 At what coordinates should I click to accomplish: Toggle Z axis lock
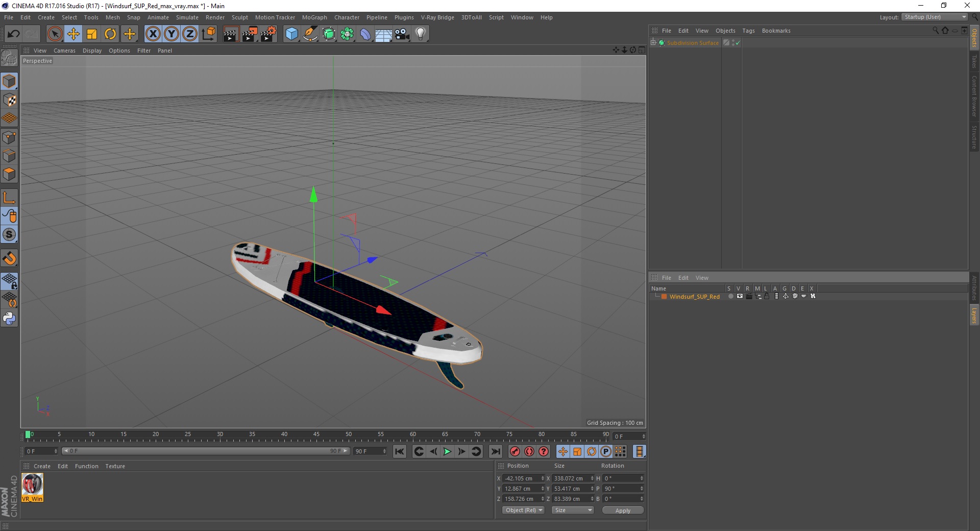[x=190, y=34]
